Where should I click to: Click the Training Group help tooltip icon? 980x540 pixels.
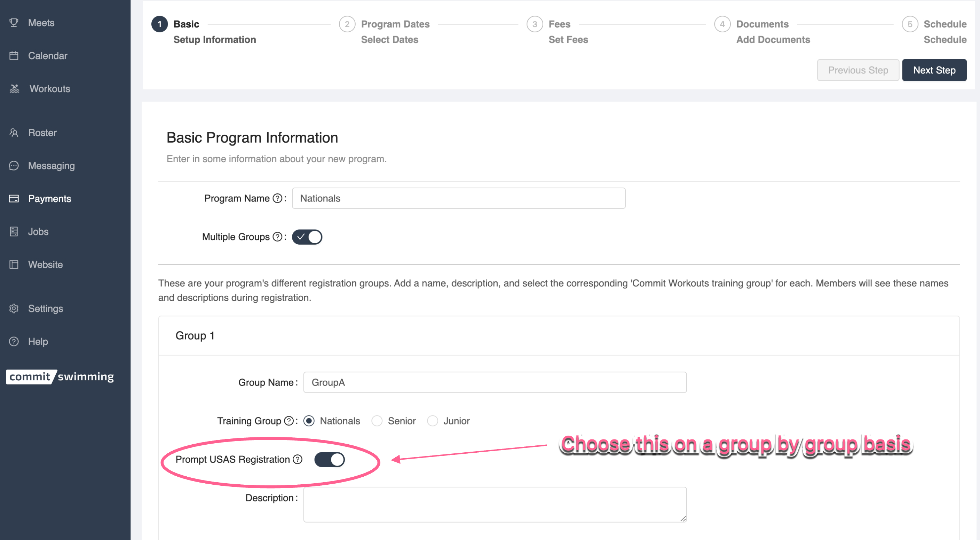click(289, 421)
